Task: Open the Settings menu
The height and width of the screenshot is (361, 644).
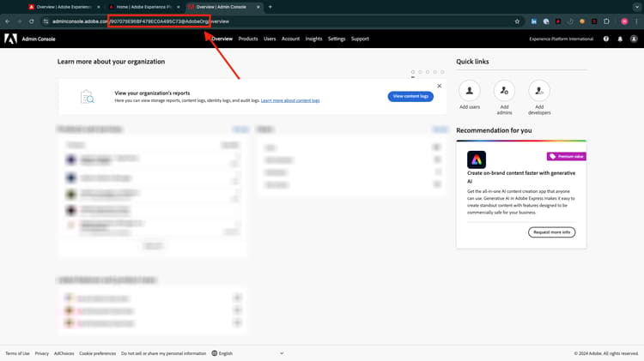Action: (x=337, y=39)
